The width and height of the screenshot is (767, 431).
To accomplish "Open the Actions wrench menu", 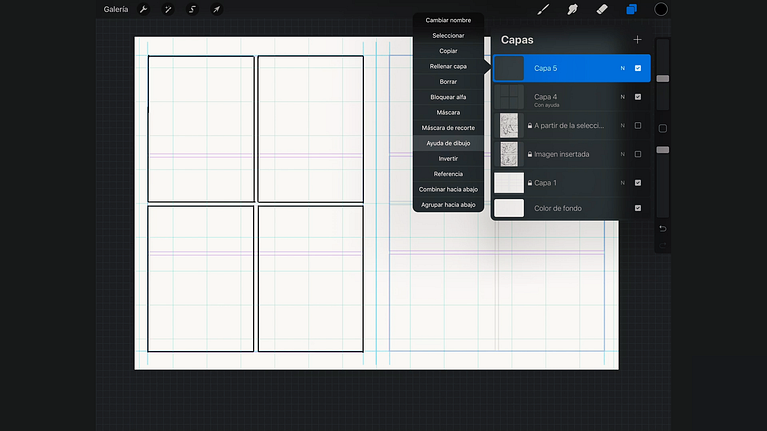I will 143,10.
